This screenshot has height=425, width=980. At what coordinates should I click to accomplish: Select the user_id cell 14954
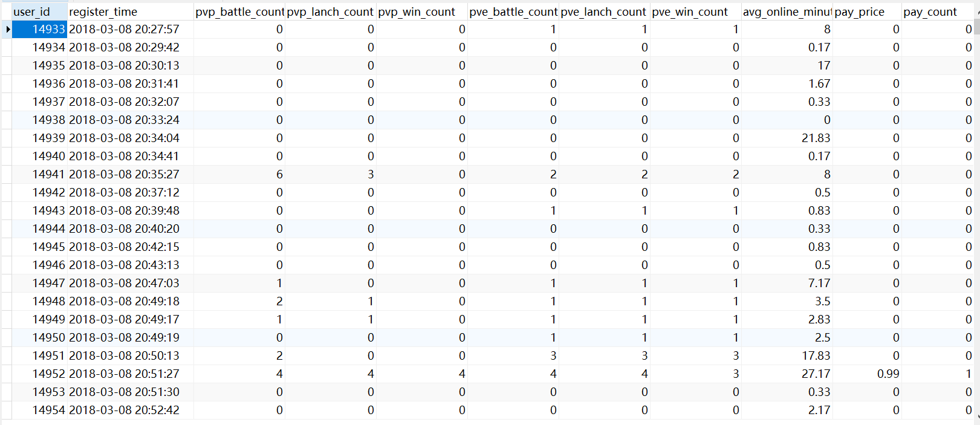pyautogui.click(x=40, y=410)
